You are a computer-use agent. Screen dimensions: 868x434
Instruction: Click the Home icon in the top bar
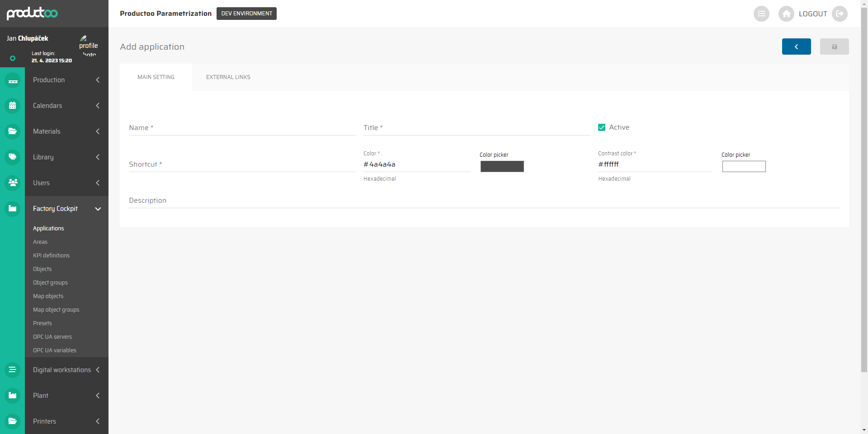786,14
